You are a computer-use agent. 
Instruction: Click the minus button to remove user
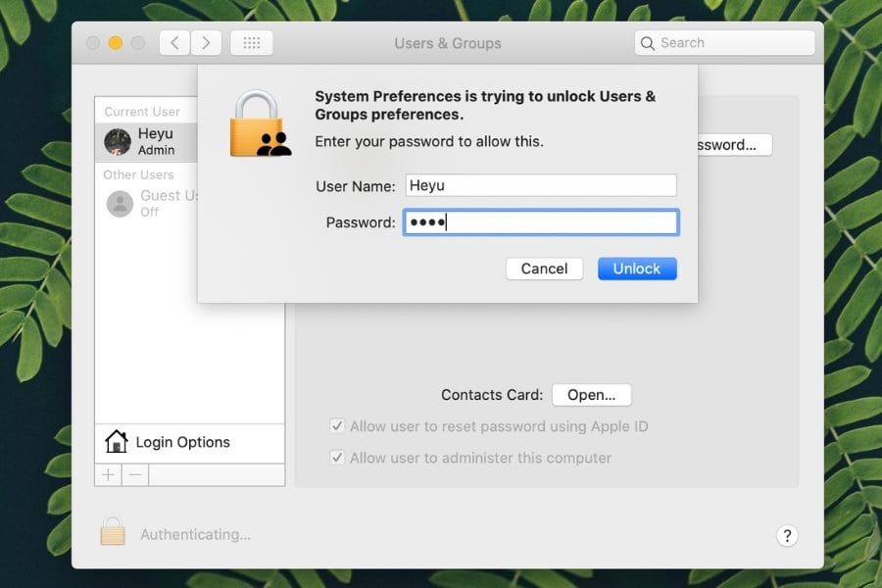135,475
